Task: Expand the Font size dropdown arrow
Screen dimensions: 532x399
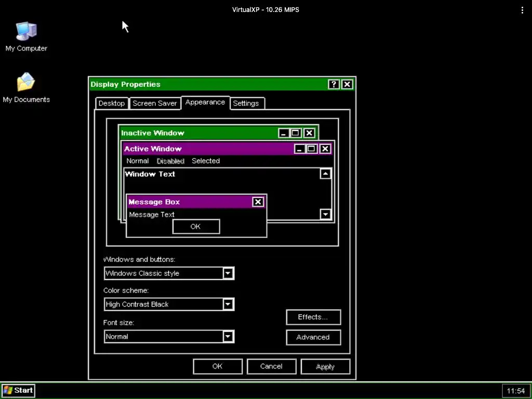Action: (228, 337)
